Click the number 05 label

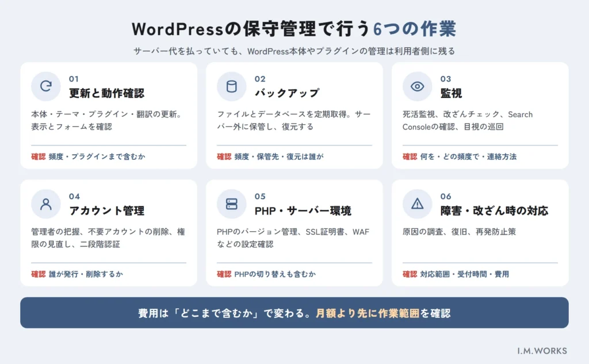260,197
